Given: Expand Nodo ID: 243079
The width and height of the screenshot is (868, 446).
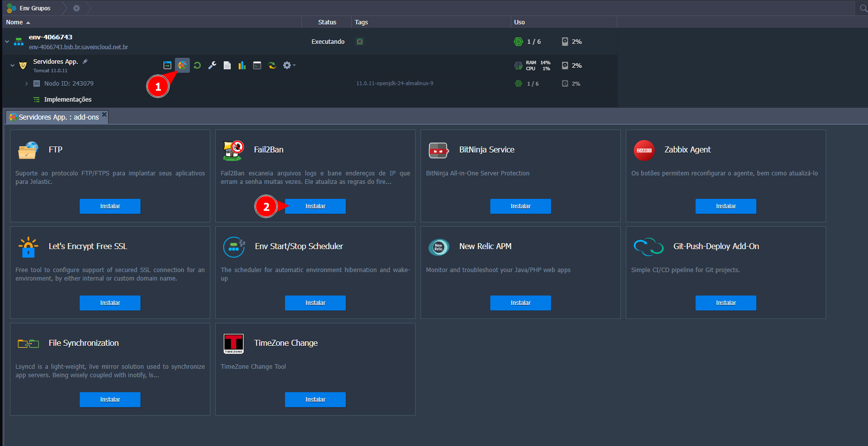Looking at the screenshot, I should [x=26, y=84].
